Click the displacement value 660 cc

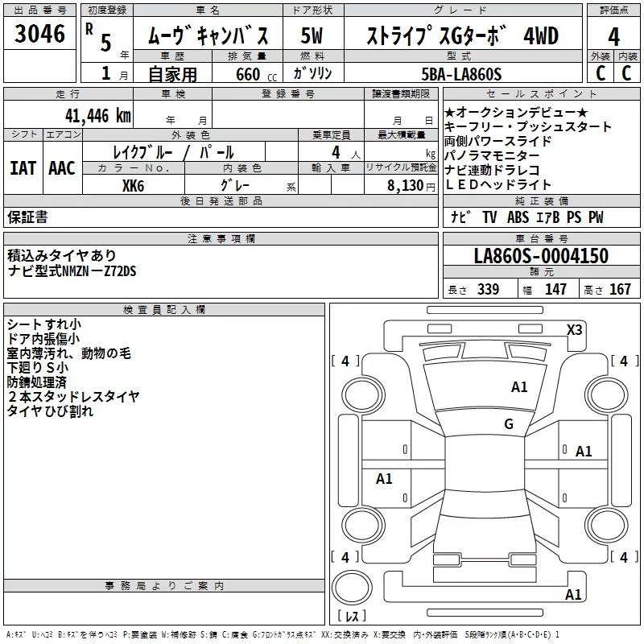click(256, 75)
